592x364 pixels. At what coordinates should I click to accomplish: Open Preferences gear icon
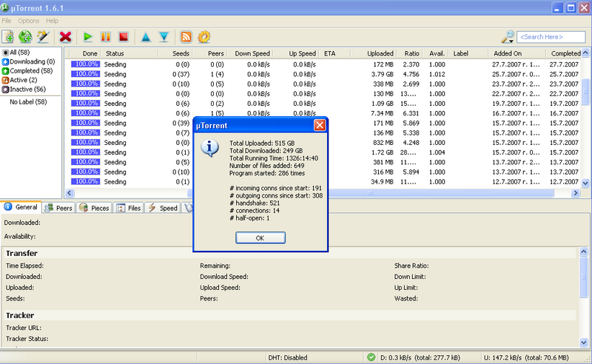tap(204, 37)
